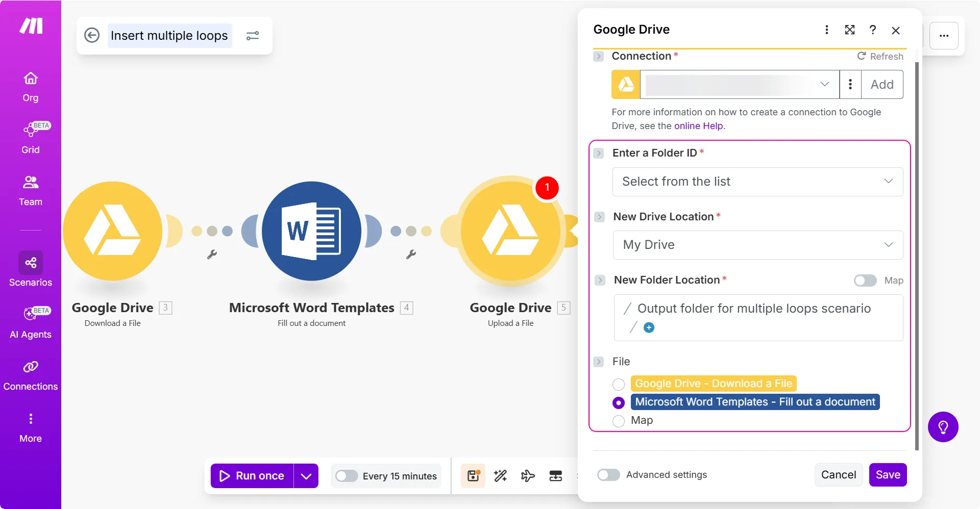This screenshot has width=980, height=509.
Task: Select 'Google Drive - Download a File' radio
Action: click(619, 384)
